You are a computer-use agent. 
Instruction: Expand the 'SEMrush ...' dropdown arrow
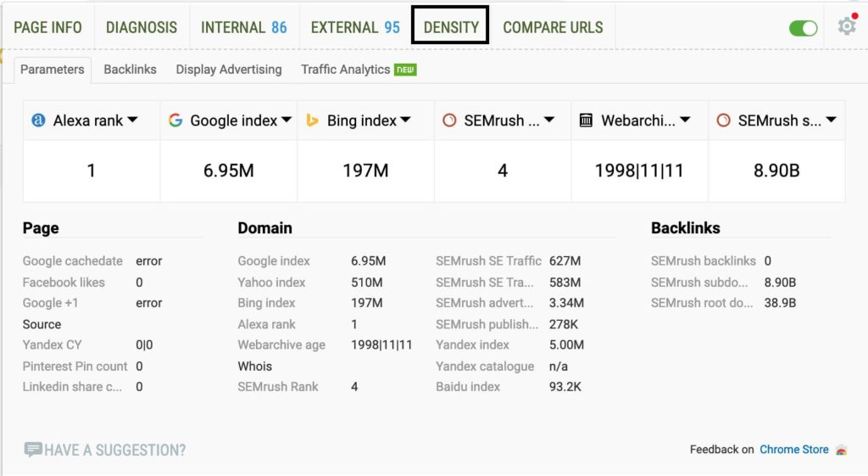coord(549,120)
